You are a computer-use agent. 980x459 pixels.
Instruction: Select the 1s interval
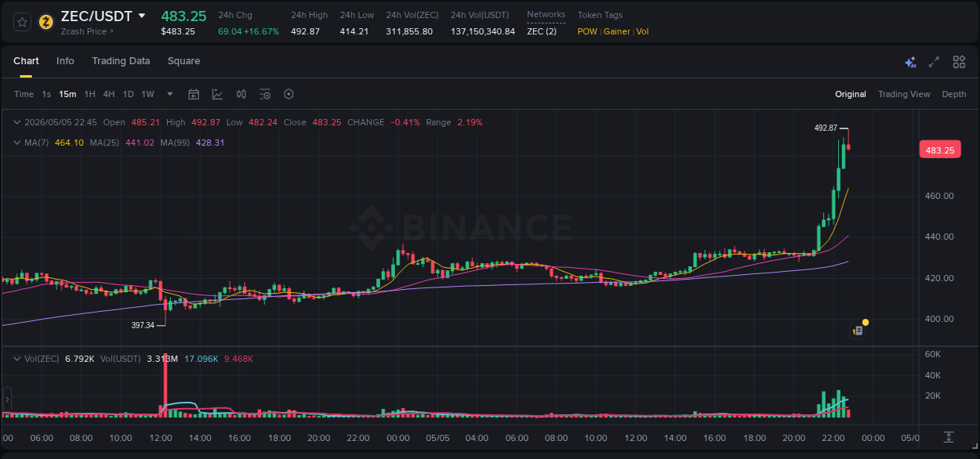46,94
